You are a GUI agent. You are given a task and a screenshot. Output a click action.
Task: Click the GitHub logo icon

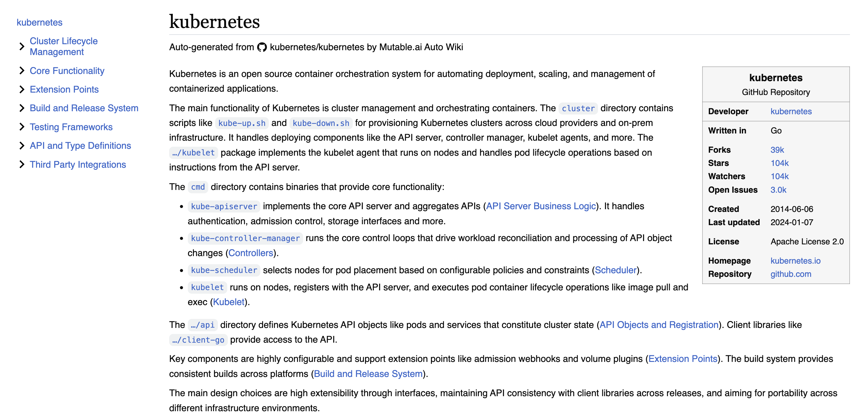click(262, 47)
